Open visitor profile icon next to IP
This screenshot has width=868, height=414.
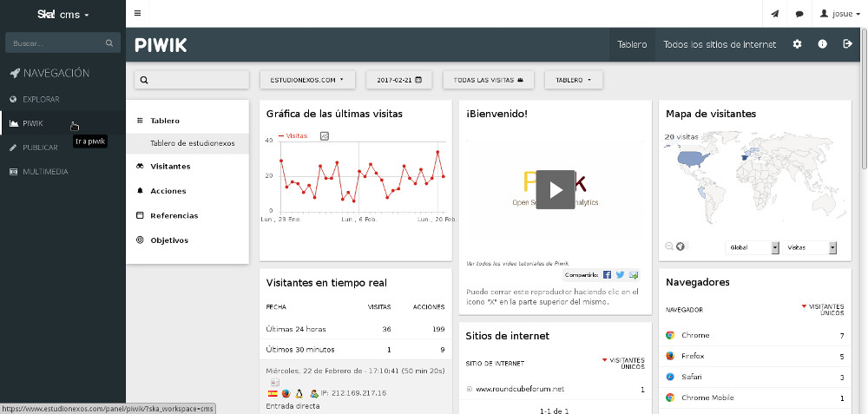(314, 393)
